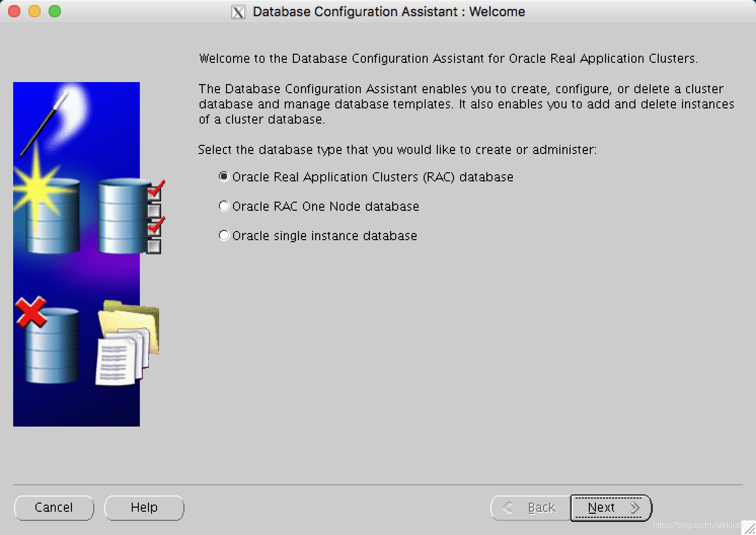Click the X11 icon in title bar
Viewport: 756px width, 535px height.
(x=238, y=12)
